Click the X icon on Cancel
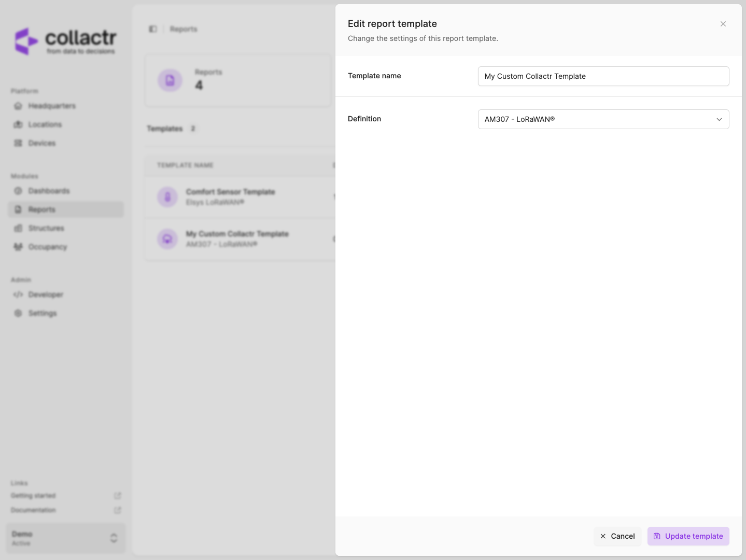746x560 pixels. 603,536
